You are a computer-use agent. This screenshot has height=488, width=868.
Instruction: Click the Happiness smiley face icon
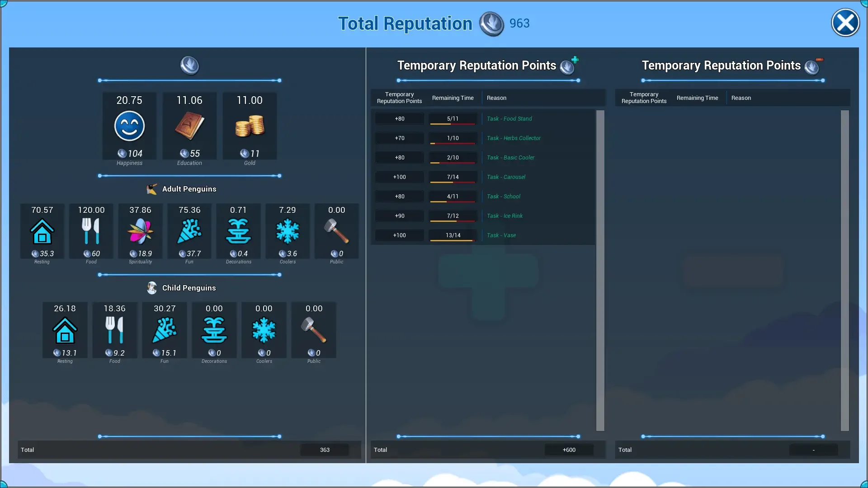129,126
